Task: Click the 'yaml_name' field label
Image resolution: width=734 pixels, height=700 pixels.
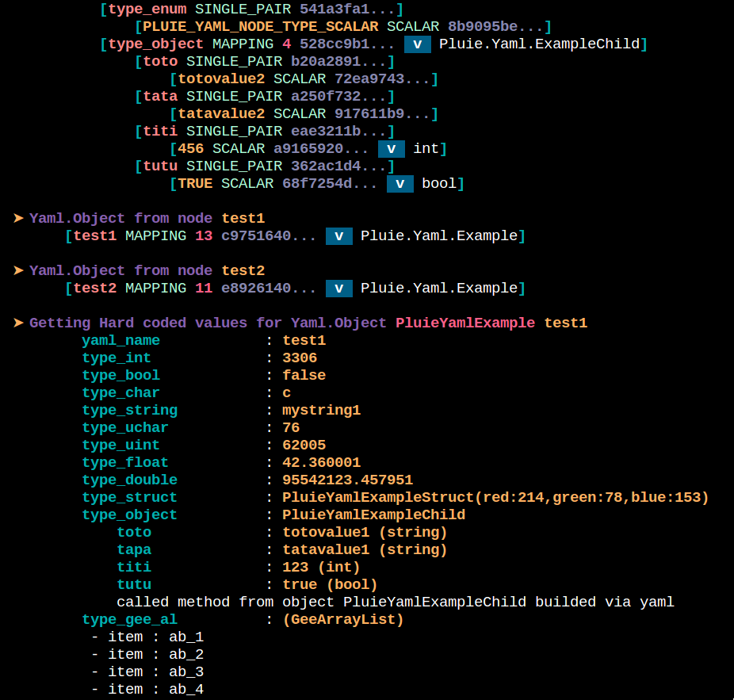Action: coord(120,340)
